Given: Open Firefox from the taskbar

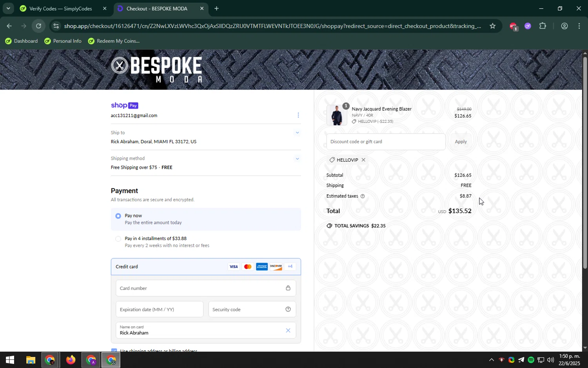Looking at the screenshot, I should pyautogui.click(x=71, y=360).
